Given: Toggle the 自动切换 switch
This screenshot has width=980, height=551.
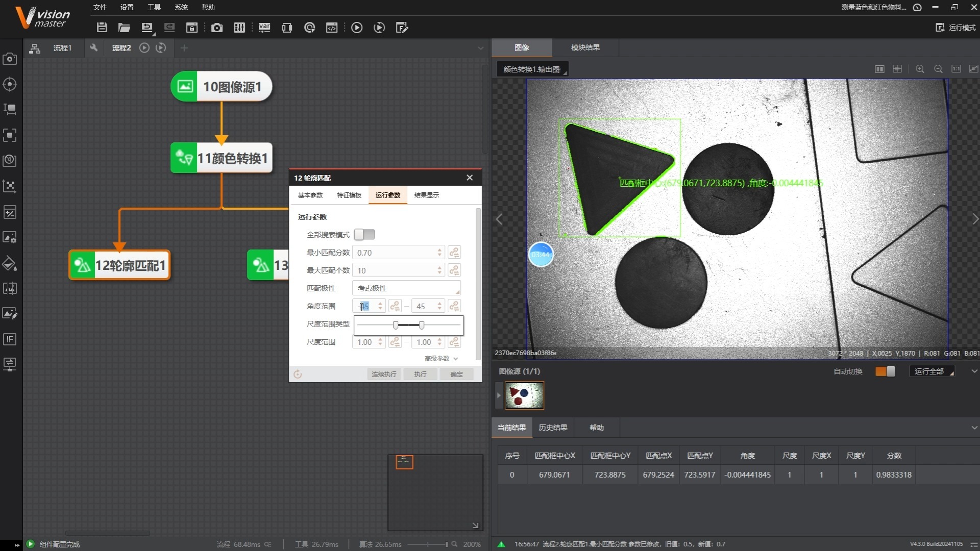Looking at the screenshot, I should (885, 371).
